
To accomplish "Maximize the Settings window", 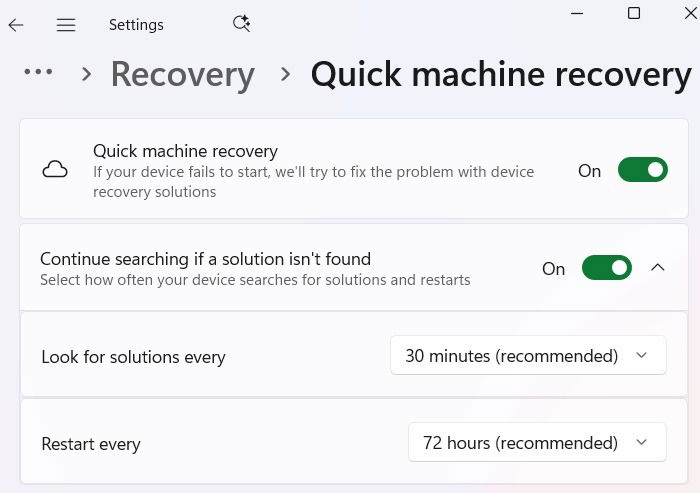I will coord(633,13).
